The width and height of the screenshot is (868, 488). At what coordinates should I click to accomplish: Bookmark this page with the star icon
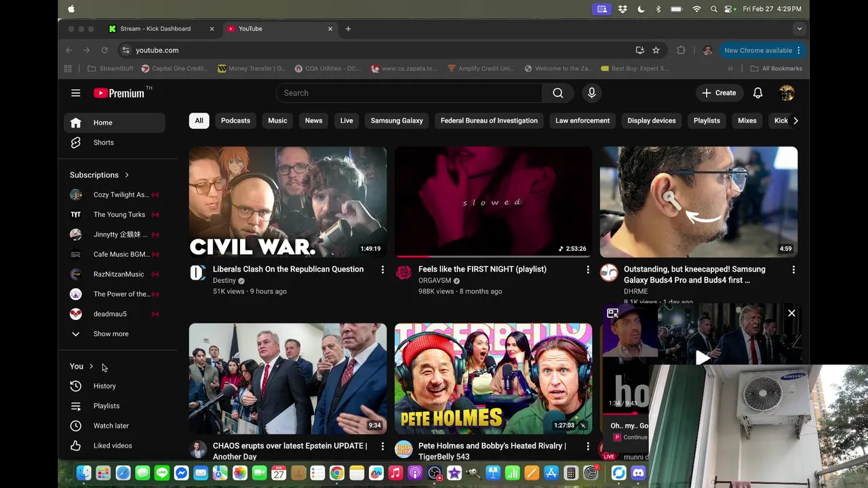click(x=656, y=50)
